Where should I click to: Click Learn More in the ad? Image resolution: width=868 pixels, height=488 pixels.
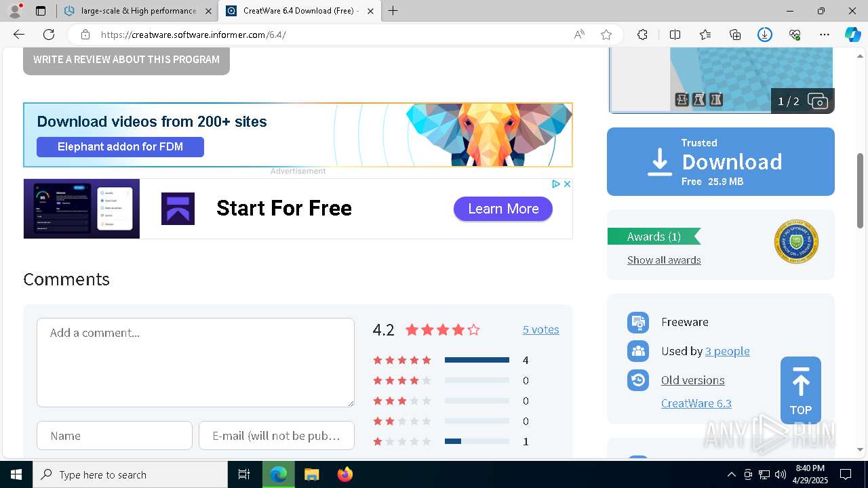pyautogui.click(x=503, y=209)
